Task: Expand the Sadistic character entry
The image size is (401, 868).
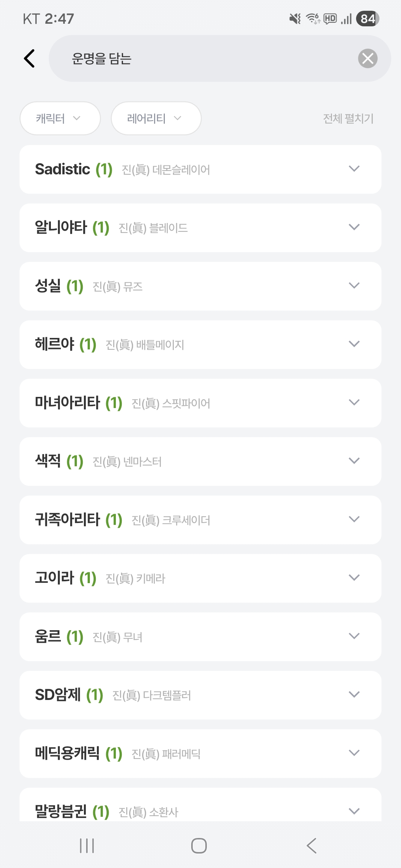Action: pyautogui.click(x=354, y=169)
